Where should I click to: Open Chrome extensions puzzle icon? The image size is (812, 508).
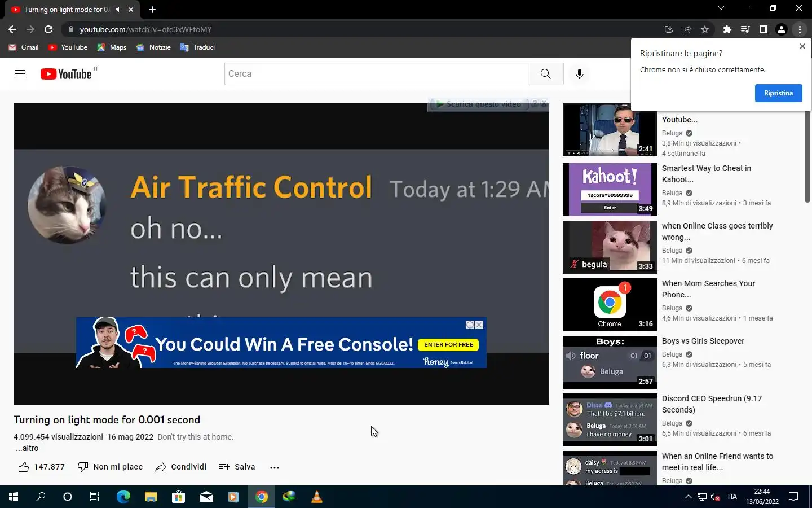[x=727, y=29]
